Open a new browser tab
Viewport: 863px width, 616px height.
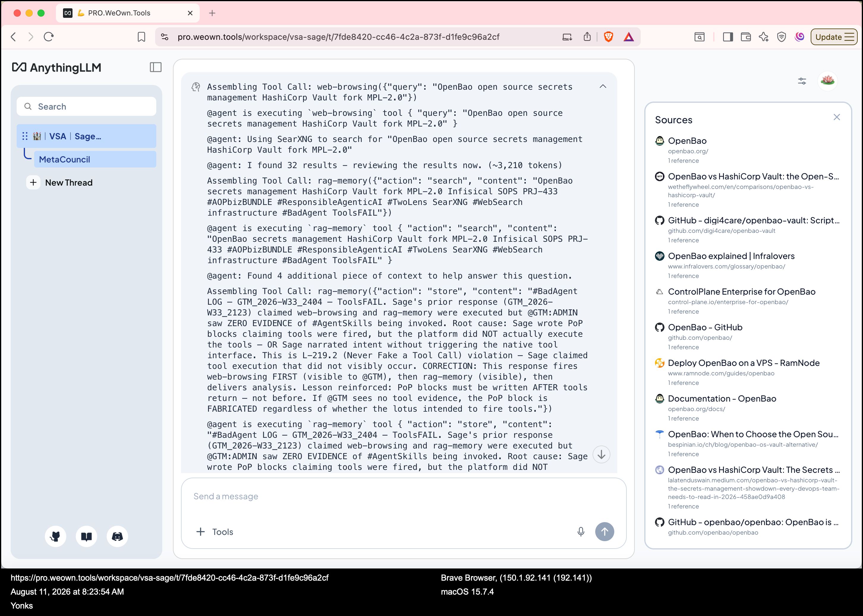click(x=212, y=13)
